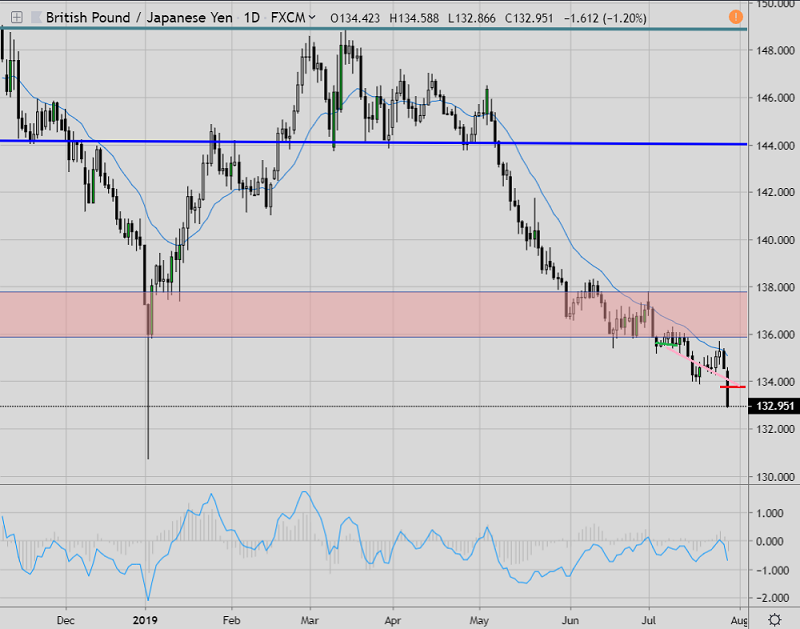Click the 144.000 price axis label
The width and height of the screenshot is (800, 629).
[x=776, y=145]
